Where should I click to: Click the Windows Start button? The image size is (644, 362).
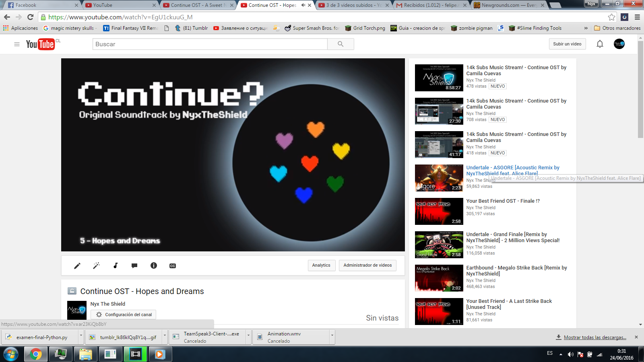tap(11, 354)
